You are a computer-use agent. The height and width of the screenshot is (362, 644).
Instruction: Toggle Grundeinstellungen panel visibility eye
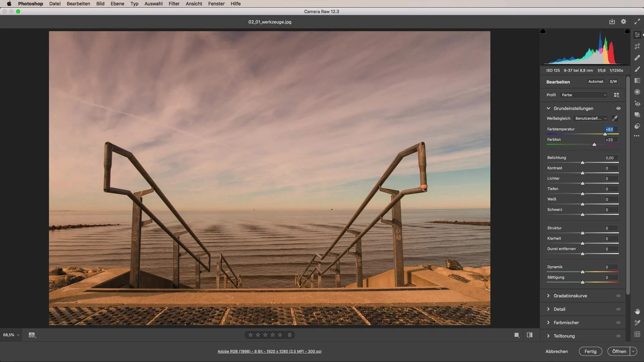[619, 108]
